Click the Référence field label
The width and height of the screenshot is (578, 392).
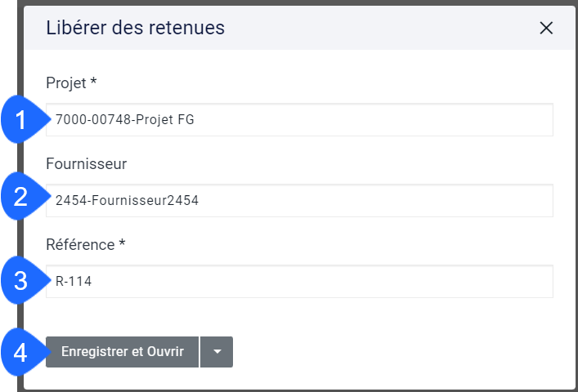tap(80, 244)
